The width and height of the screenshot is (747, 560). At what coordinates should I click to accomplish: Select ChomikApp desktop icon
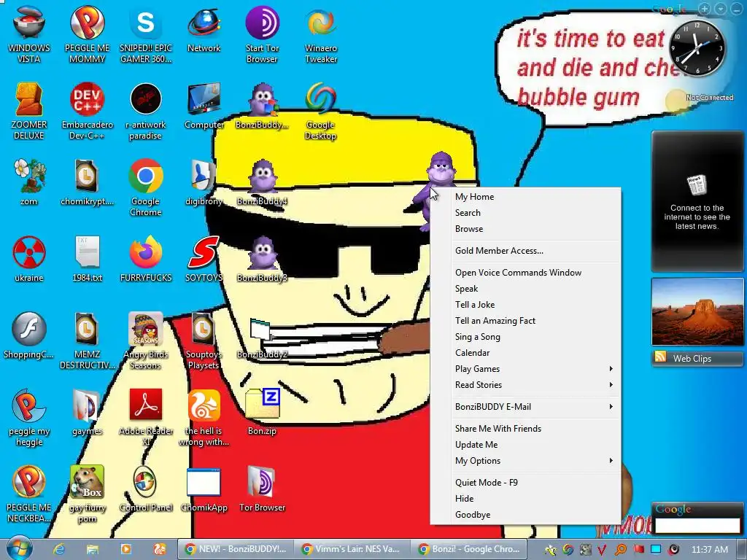[204, 489]
